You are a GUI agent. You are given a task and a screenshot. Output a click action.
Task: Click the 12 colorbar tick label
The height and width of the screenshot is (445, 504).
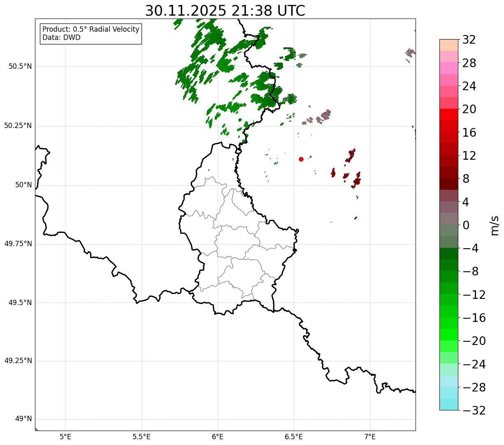pyautogui.click(x=469, y=156)
